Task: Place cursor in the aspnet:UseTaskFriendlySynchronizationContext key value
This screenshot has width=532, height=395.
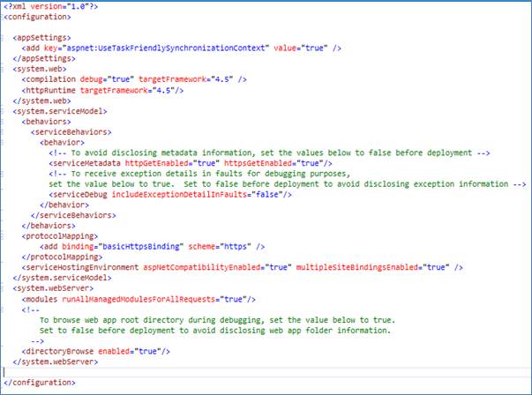Action: (165, 48)
